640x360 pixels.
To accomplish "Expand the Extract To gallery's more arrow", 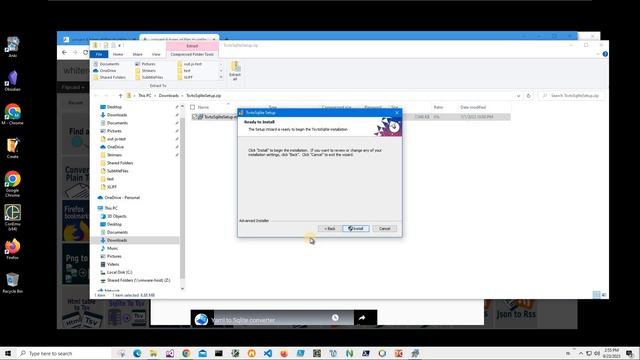I will 221,77.
